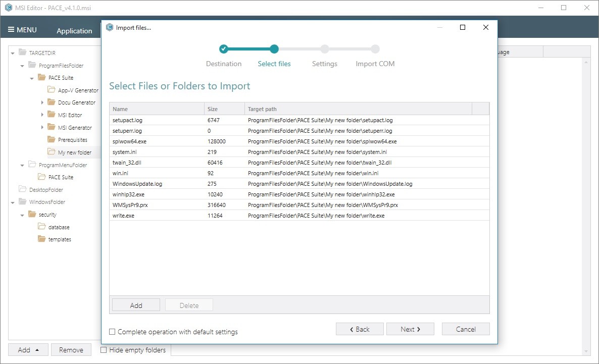The image size is (599, 364).
Task: Go to the completed Destination step circle
Action: point(223,49)
